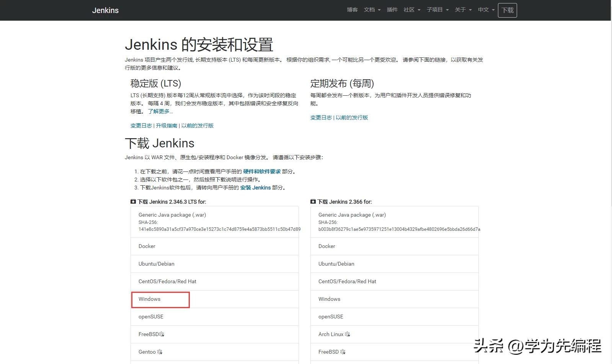The image size is (612, 364).
Task: Select the LTS Ubuntu/Debian download option
Action: [214, 264]
